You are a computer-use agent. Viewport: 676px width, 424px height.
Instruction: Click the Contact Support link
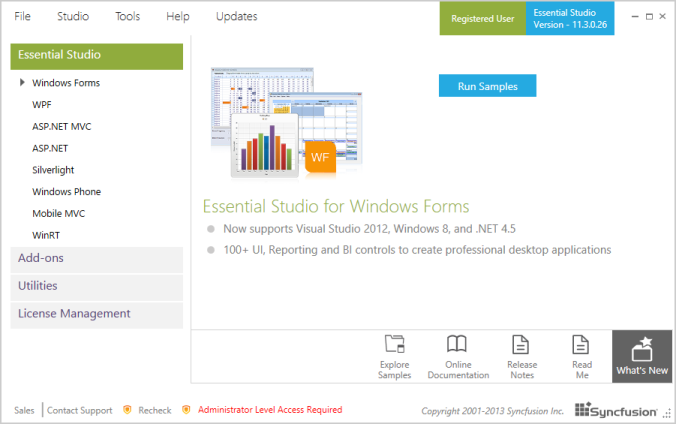click(x=79, y=410)
